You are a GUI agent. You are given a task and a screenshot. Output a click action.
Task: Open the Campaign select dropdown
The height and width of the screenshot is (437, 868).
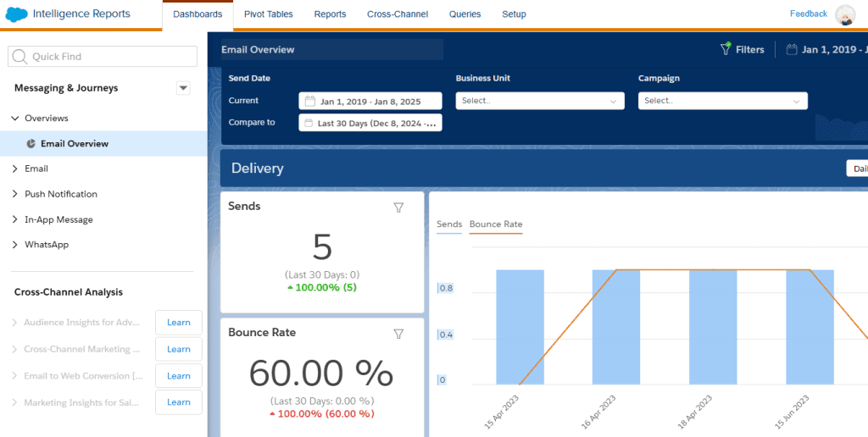point(722,101)
